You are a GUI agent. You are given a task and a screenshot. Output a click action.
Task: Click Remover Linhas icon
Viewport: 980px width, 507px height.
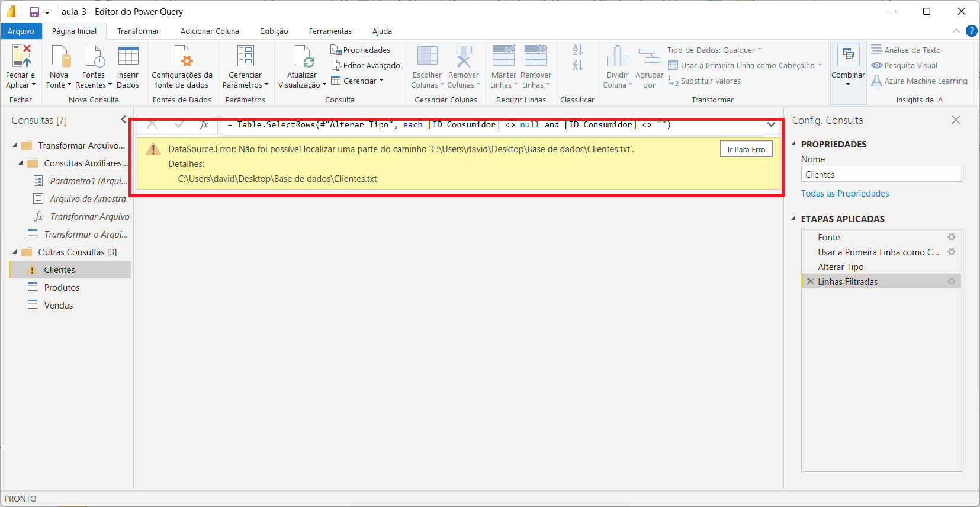coord(536,56)
